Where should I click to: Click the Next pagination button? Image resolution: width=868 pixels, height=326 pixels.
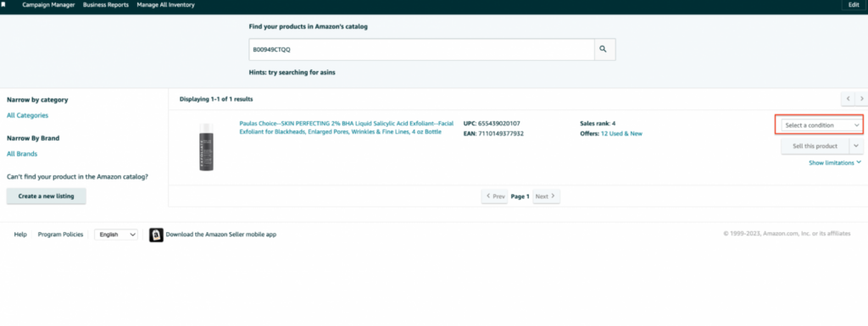[x=547, y=196]
